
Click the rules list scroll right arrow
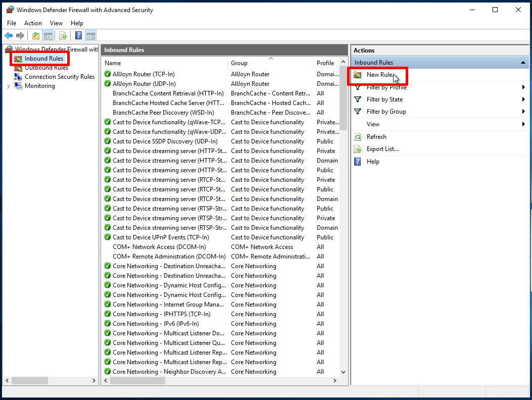point(335,381)
